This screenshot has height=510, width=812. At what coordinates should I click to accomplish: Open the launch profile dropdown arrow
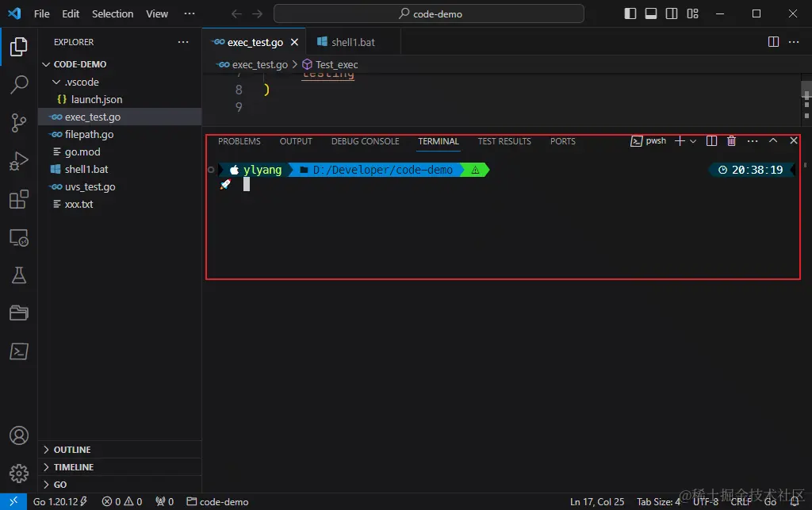point(693,141)
